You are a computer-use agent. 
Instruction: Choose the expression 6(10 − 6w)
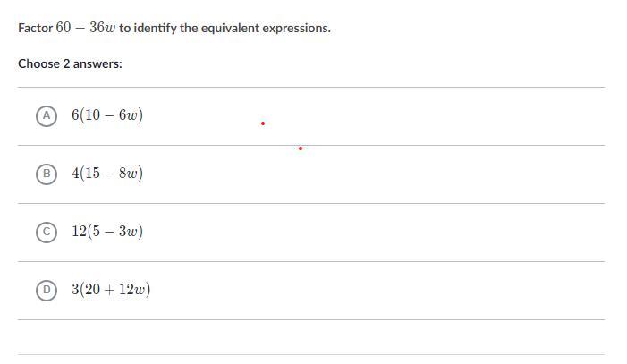[107, 115]
